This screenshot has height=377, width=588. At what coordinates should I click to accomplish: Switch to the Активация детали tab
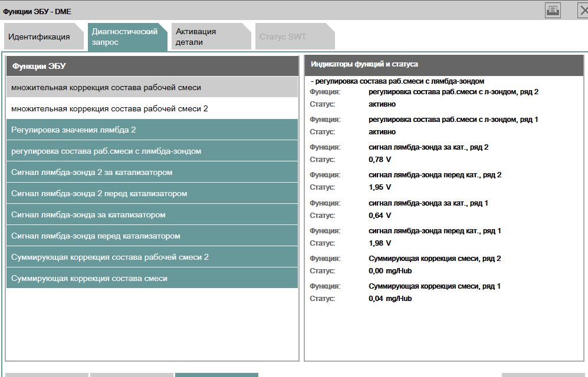coord(211,37)
